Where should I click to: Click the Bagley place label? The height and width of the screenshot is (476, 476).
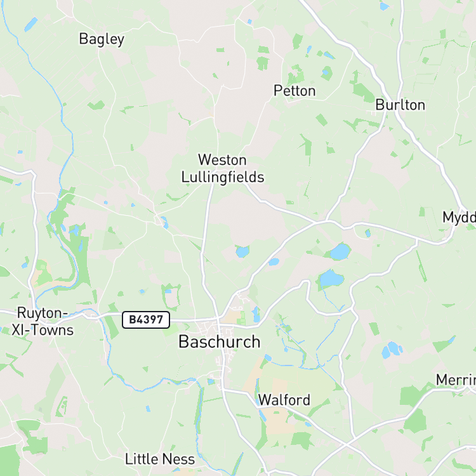(102, 39)
